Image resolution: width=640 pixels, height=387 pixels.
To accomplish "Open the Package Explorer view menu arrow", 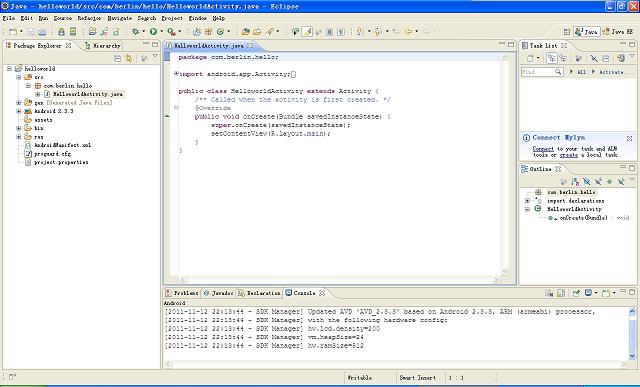I will 155,57.
